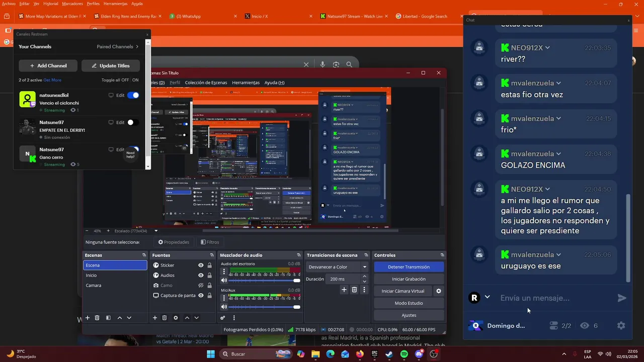Open the audio mixer three-dot menu at the bottom
This screenshot has width=644, height=362.
234,318
